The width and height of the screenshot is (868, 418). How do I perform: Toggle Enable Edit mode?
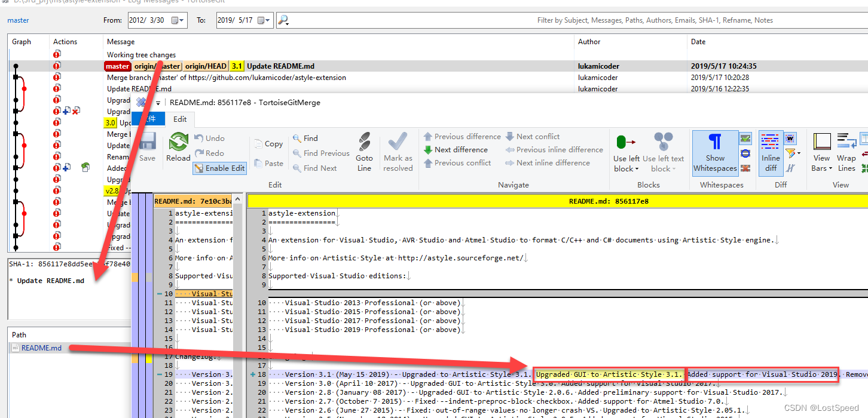tap(219, 168)
